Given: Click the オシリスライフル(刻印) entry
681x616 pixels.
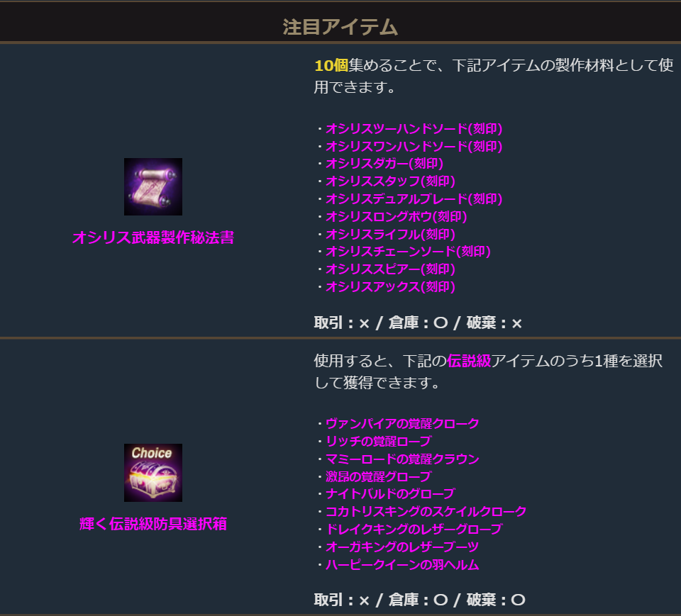Looking at the screenshot, I should pos(390,235).
